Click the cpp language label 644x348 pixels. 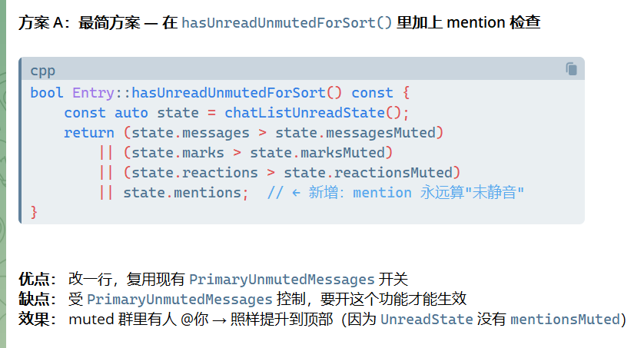pos(43,71)
